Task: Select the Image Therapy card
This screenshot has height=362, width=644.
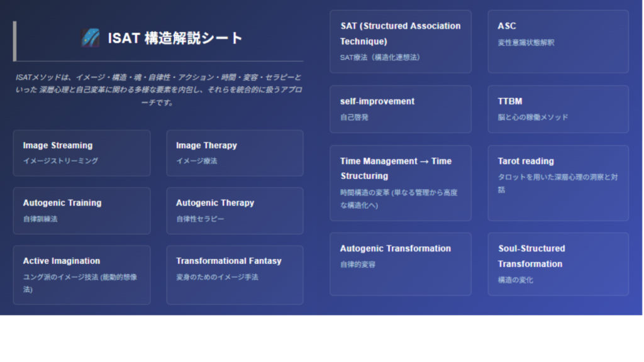Action: tap(235, 153)
